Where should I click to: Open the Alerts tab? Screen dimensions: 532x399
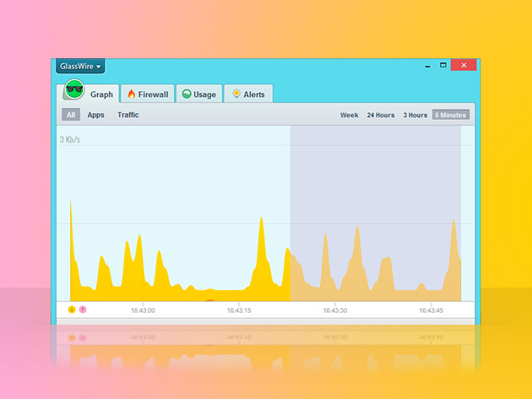(x=253, y=94)
